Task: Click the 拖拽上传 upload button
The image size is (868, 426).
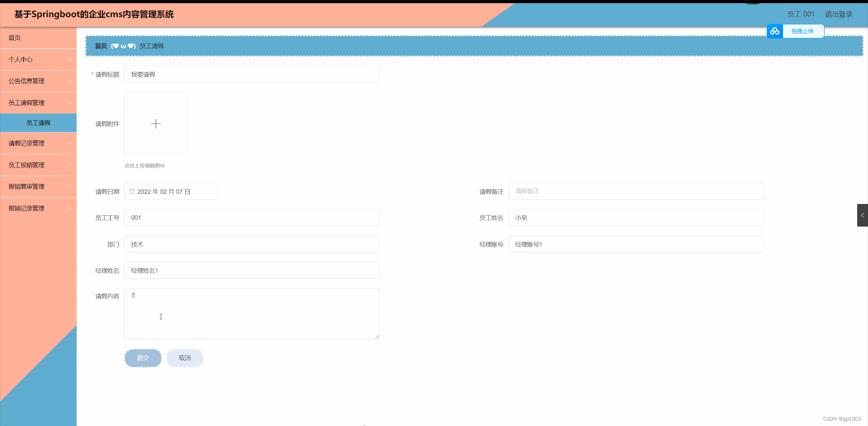Action: click(803, 31)
